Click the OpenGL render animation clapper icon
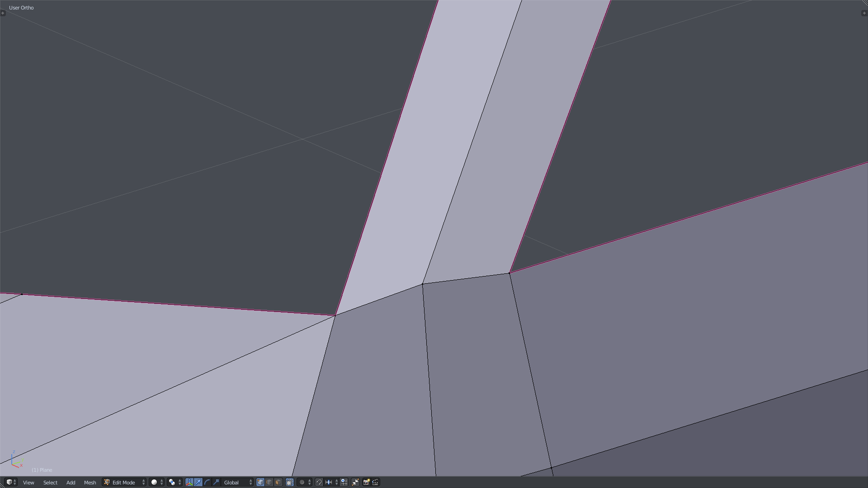868x488 pixels. tap(375, 482)
